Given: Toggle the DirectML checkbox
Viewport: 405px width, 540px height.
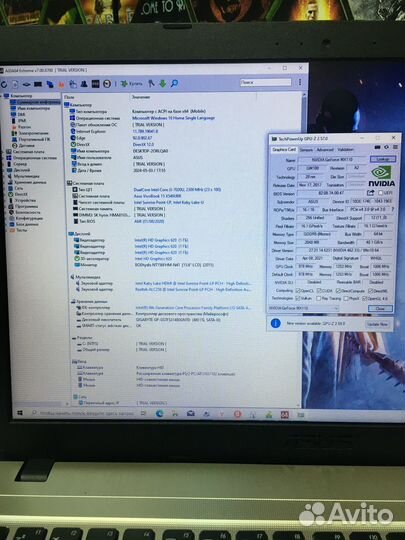Looking at the screenshot, I should click(371, 291).
